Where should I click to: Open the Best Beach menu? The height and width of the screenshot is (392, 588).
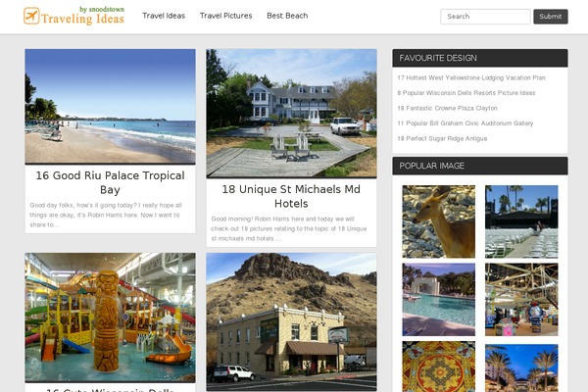287,16
